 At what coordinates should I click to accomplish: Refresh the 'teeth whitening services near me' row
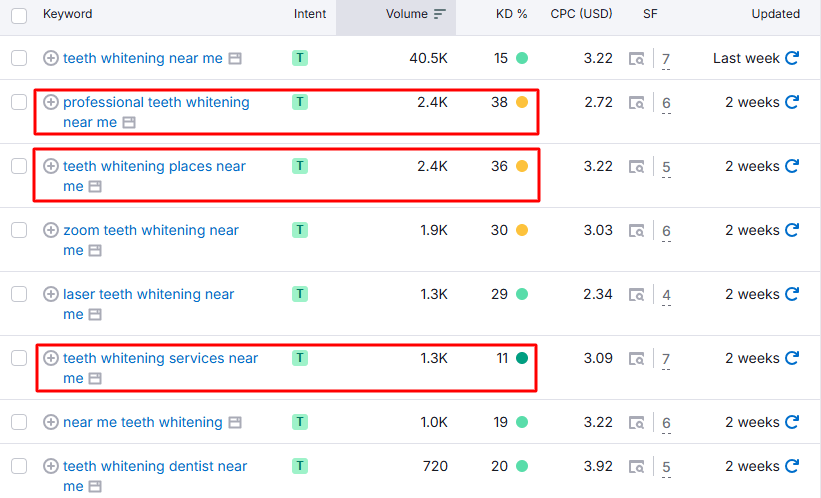click(792, 358)
